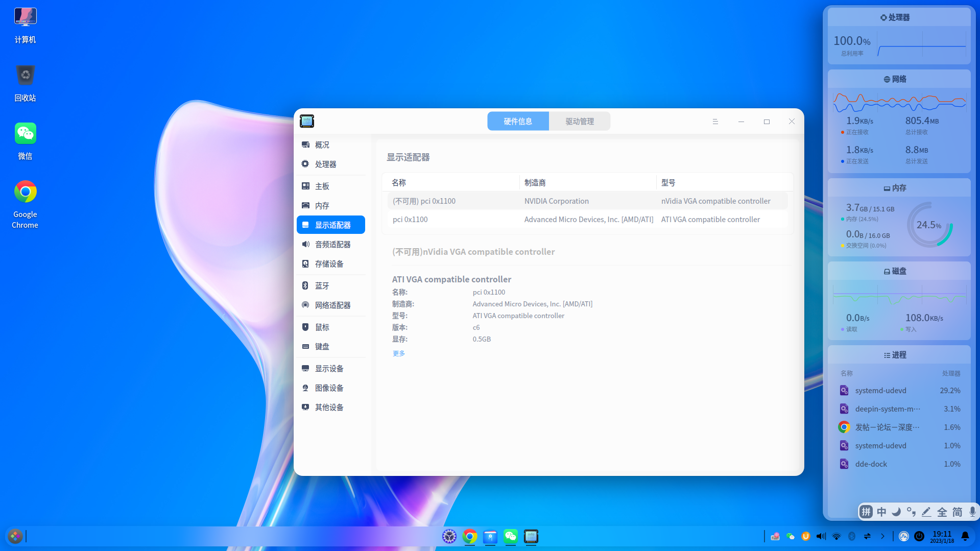This screenshot has height=551, width=980.
Task: Open the blue folder app in dock
Action: click(x=490, y=536)
